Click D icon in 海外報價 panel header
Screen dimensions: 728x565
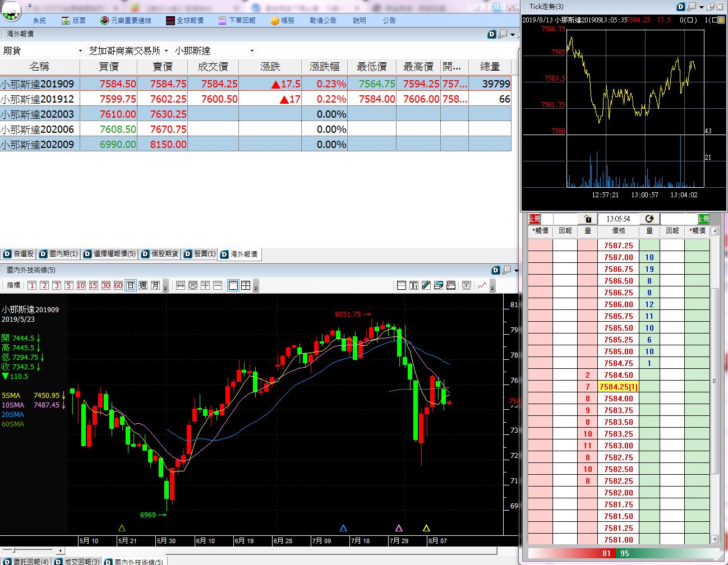pos(492,34)
